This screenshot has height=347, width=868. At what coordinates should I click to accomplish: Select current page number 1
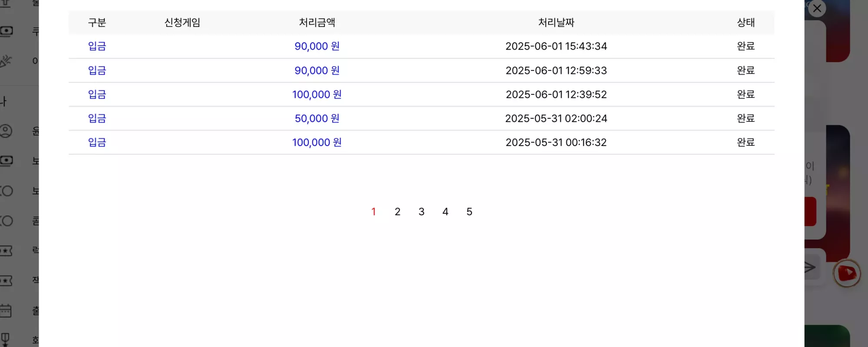click(373, 212)
